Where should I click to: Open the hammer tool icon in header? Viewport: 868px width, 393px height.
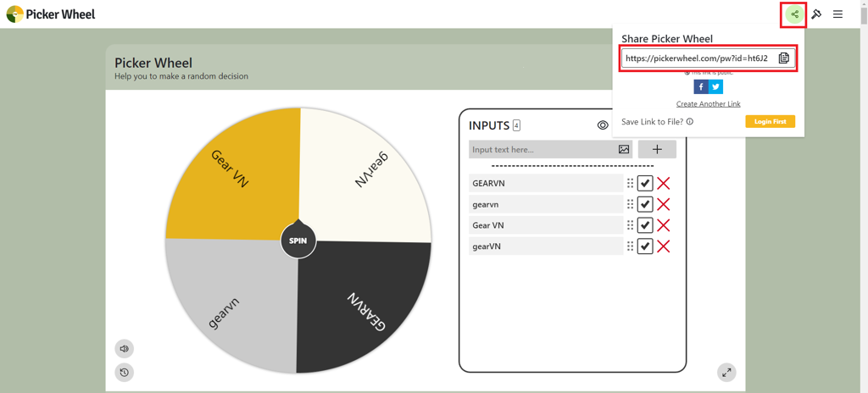(816, 14)
